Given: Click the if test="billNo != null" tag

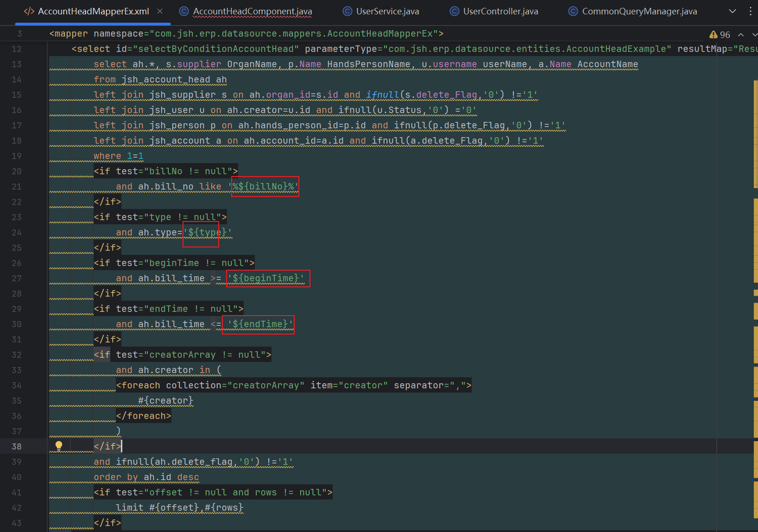Looking at the screenshot, I should coord(166,171).
